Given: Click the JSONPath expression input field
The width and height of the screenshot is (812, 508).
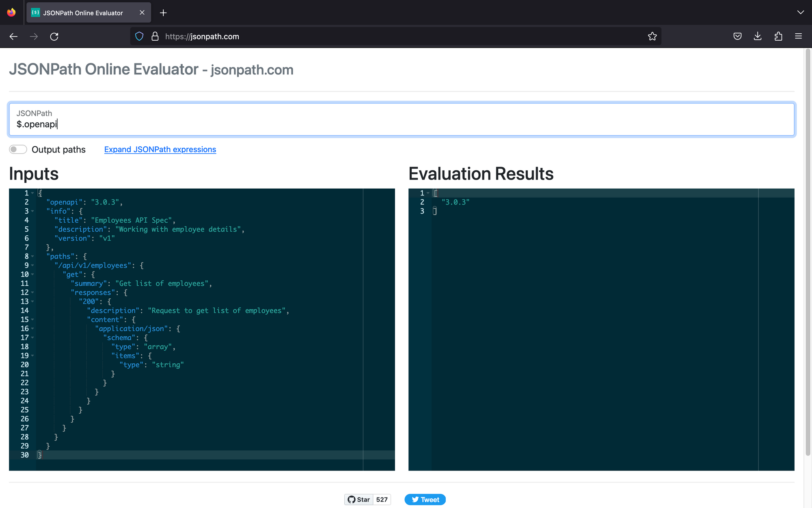Looking at the screenshot, I should (x=402, y=119).
